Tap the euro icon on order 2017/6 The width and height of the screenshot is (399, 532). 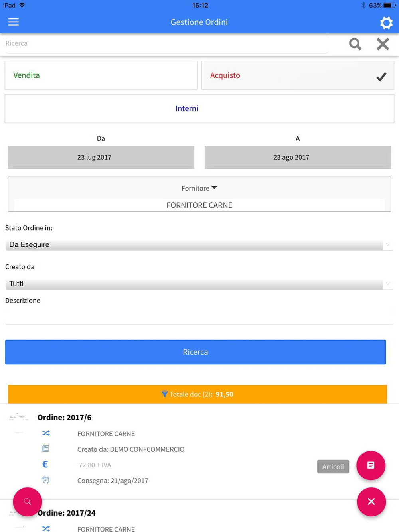45,464
